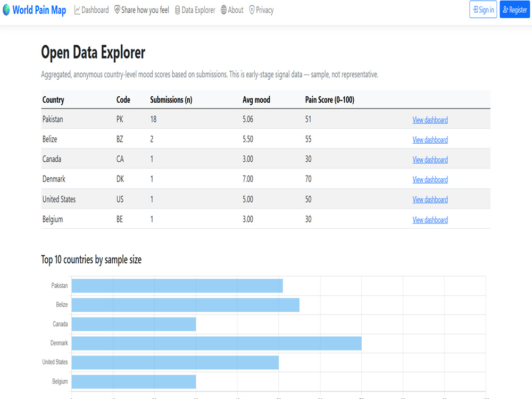Click the Canada bar in the chart

tap(134, 324)
